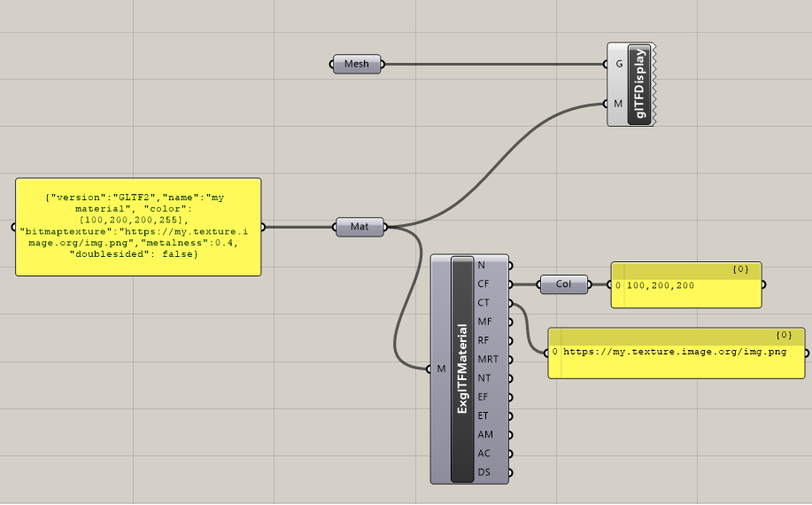
Task: Click the DS output of ExglTFMaterial
Action: pos(483,472)
